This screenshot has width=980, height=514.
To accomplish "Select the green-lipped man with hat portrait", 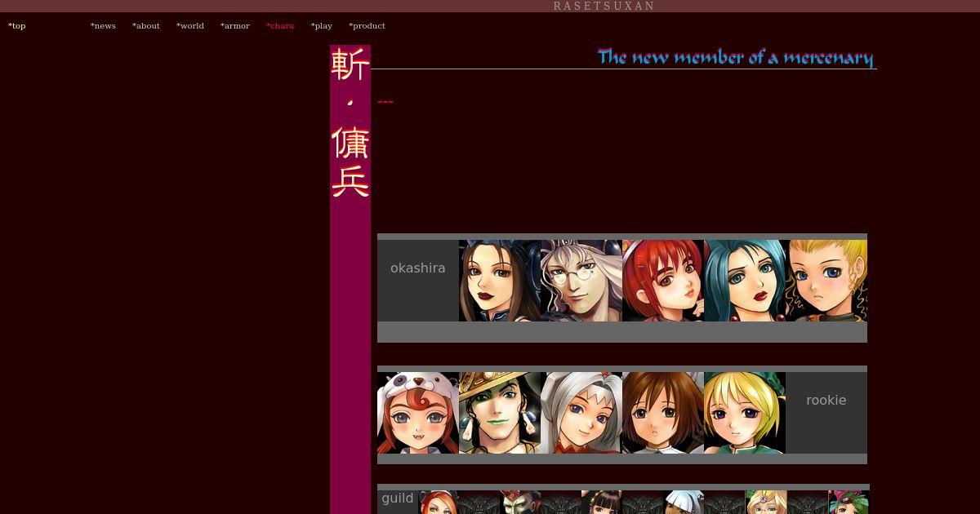I will coord(500,413).
